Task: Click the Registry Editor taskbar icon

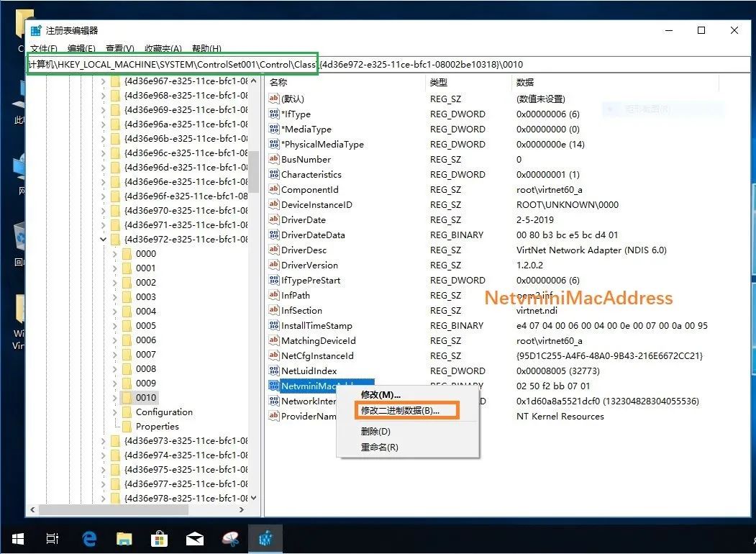Action: pos(265,539)
